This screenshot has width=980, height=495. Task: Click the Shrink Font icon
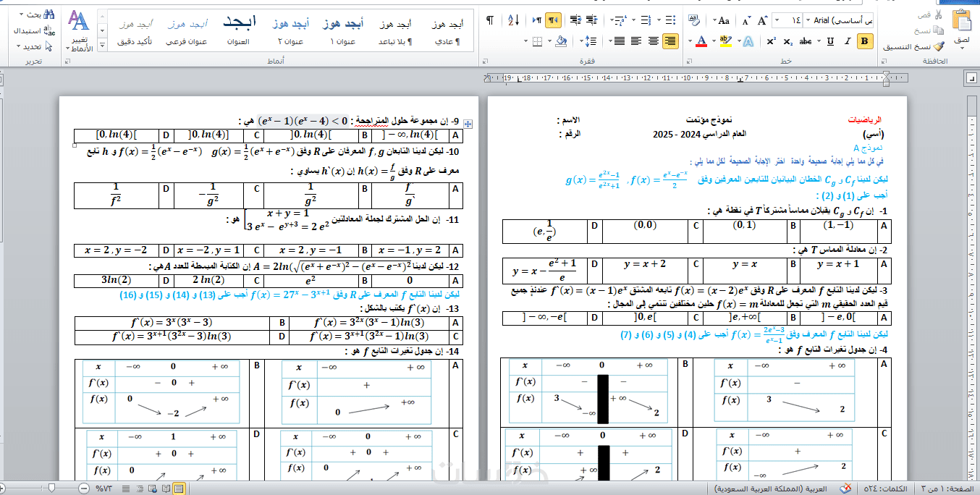click(x=746, y=20)
